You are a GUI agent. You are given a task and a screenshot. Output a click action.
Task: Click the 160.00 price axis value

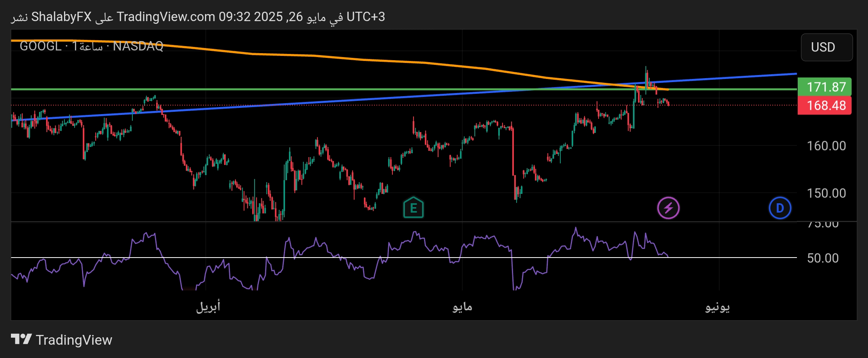826,146
